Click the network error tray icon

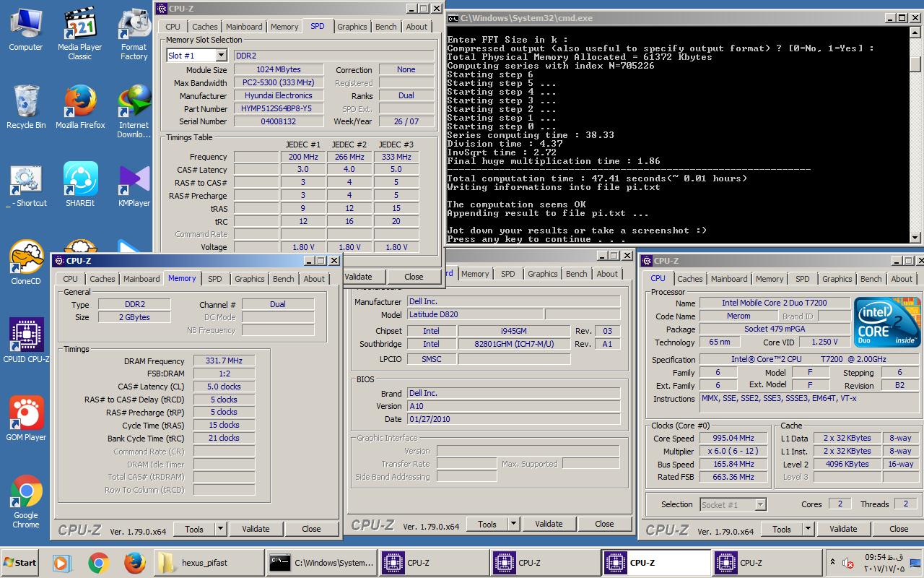point(849,563)
